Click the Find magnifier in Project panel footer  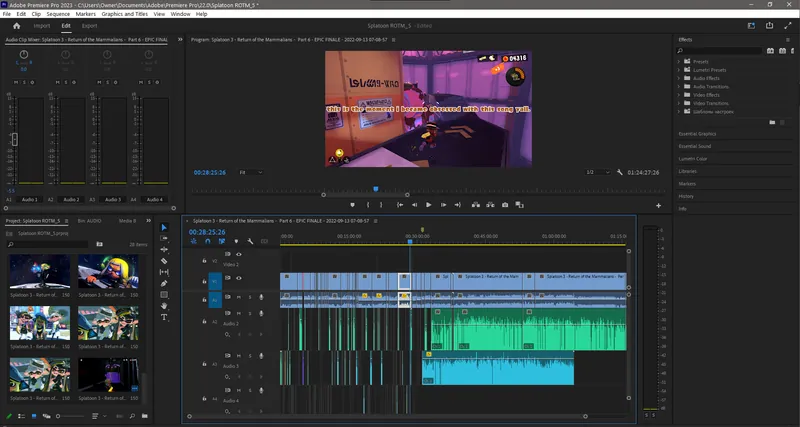coord(132,416)
